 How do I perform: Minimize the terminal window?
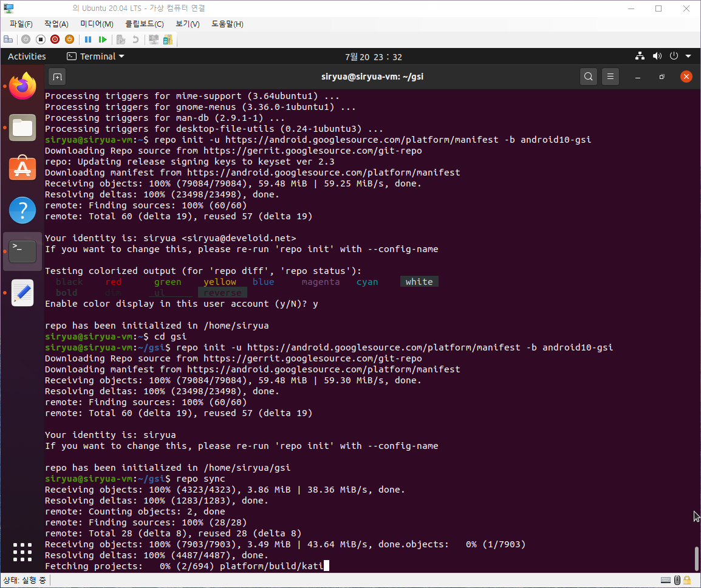638,77
